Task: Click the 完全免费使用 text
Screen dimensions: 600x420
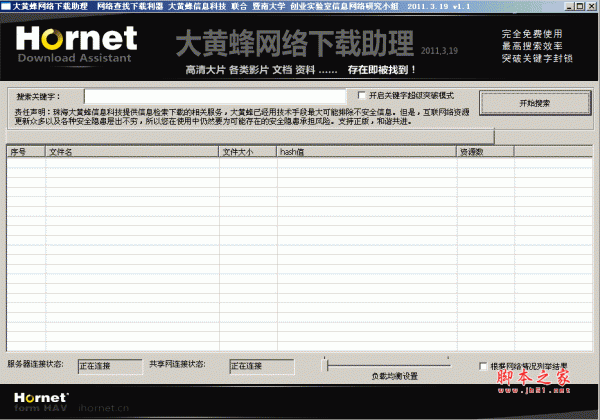Action: (532, 34)
